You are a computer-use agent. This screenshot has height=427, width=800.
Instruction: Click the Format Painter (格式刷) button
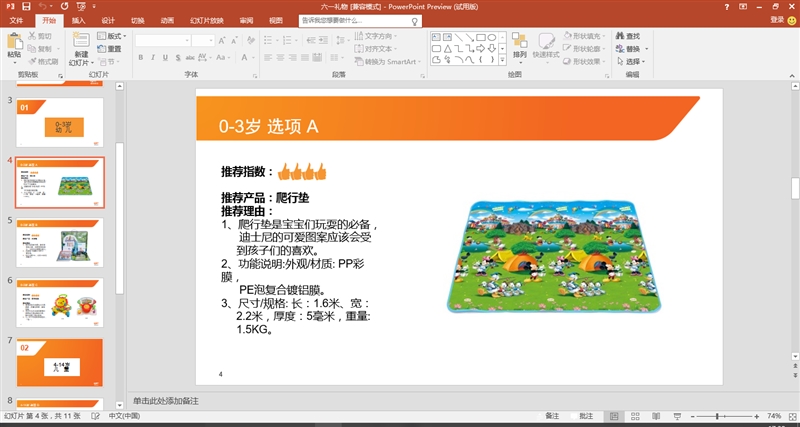pos(43,61)
